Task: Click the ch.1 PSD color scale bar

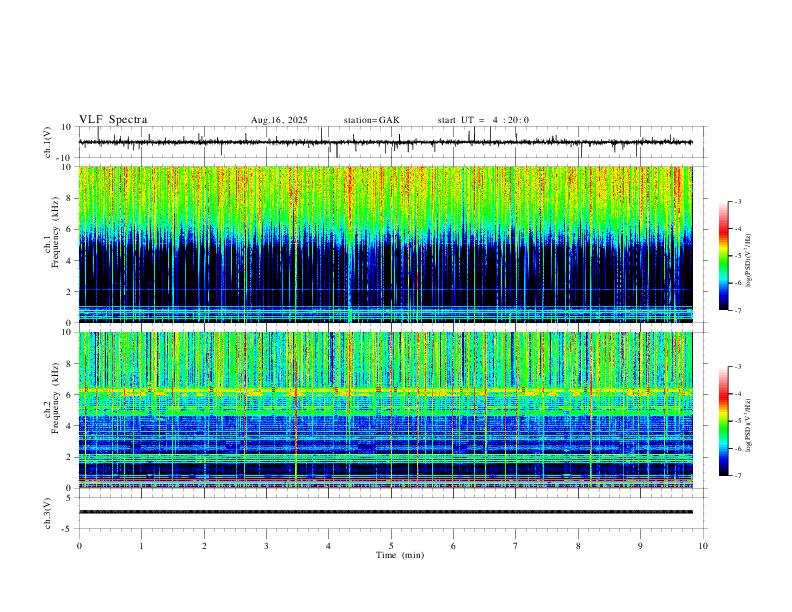Action: (723, 256)
